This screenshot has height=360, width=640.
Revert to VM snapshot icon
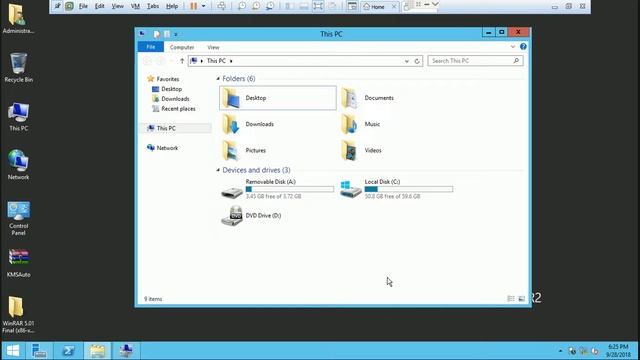(x=256, y=6)
